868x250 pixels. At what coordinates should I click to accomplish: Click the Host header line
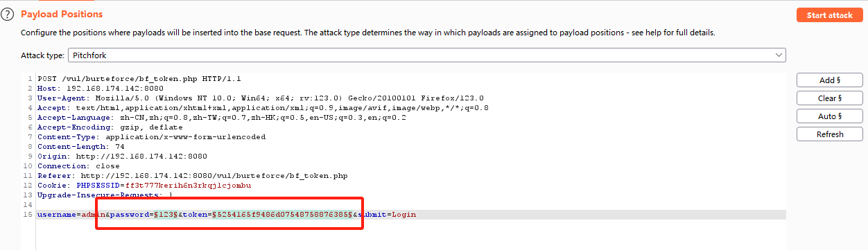point(100,89)
